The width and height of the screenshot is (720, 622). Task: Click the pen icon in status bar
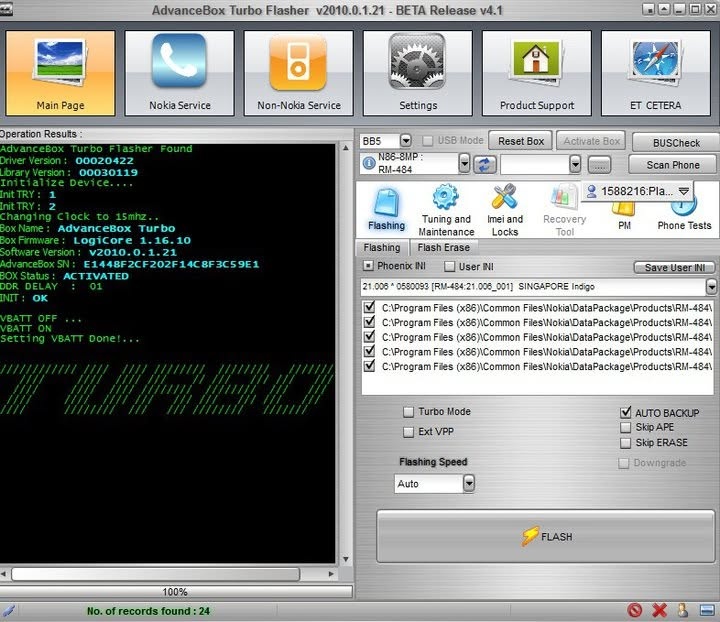click(9, 611)
